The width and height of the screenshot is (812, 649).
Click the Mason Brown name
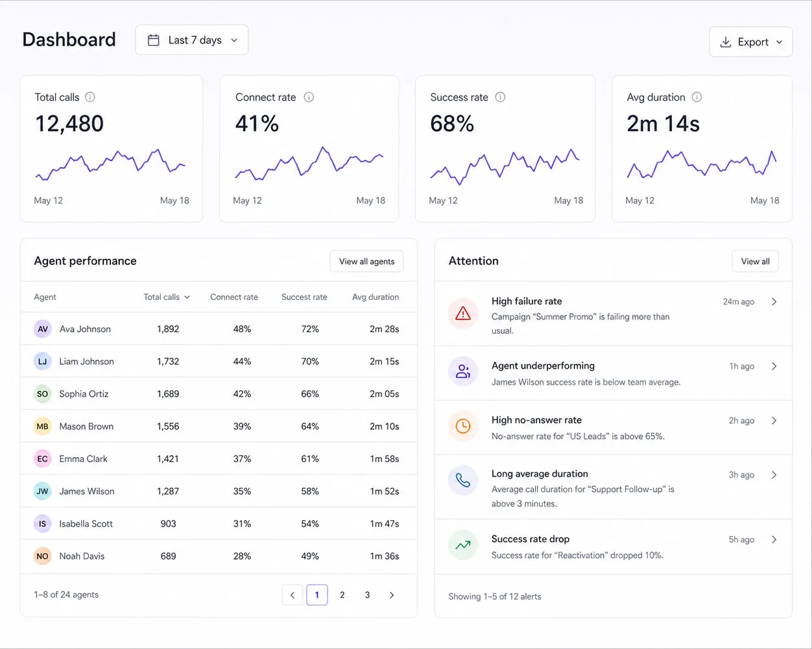coord(86,426)
